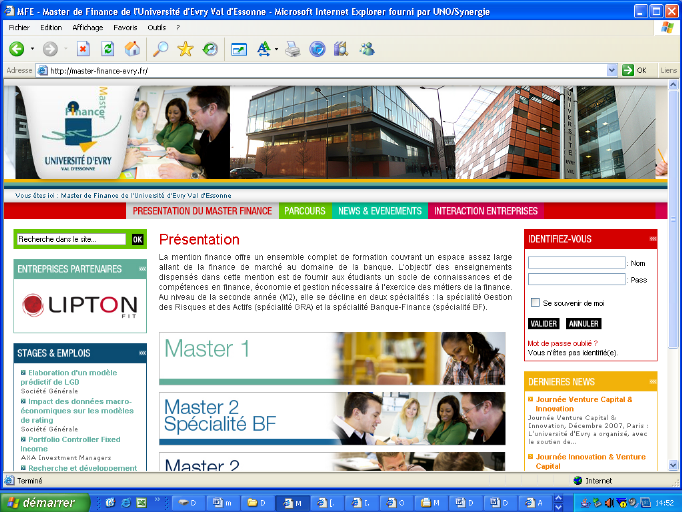Open 'Elaboration d'un modèle prédictif de LGD' link
Image resolution: width=682 pixels, height=512 pixels.
(69, 377)
